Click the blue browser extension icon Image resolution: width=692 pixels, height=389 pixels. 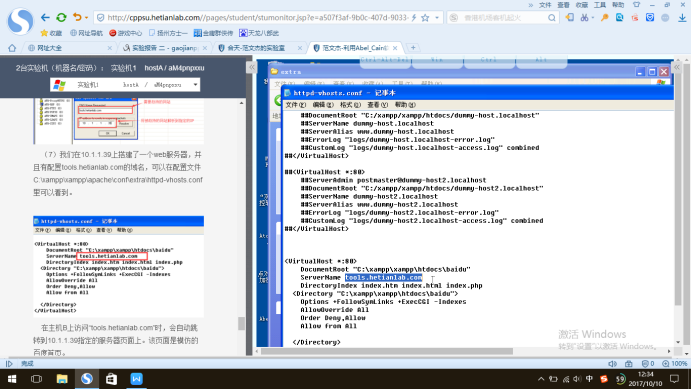(x=619, y=18)
